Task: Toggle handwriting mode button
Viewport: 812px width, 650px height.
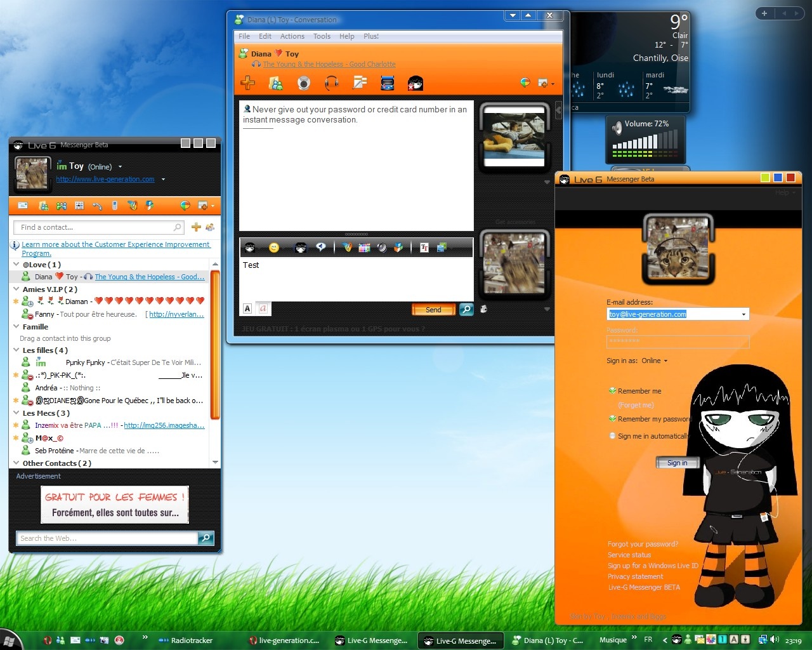Action: point(263,308)
